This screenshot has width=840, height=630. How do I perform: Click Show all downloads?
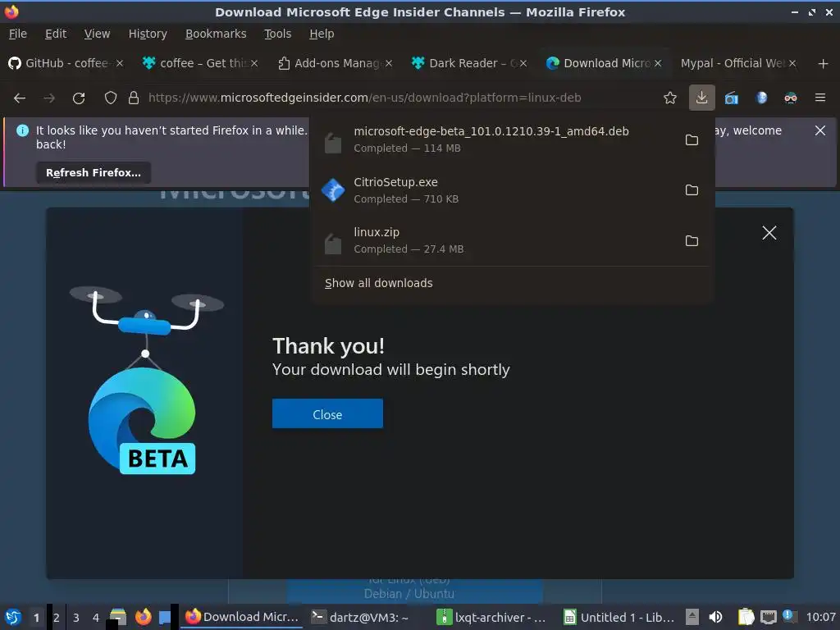379,283
